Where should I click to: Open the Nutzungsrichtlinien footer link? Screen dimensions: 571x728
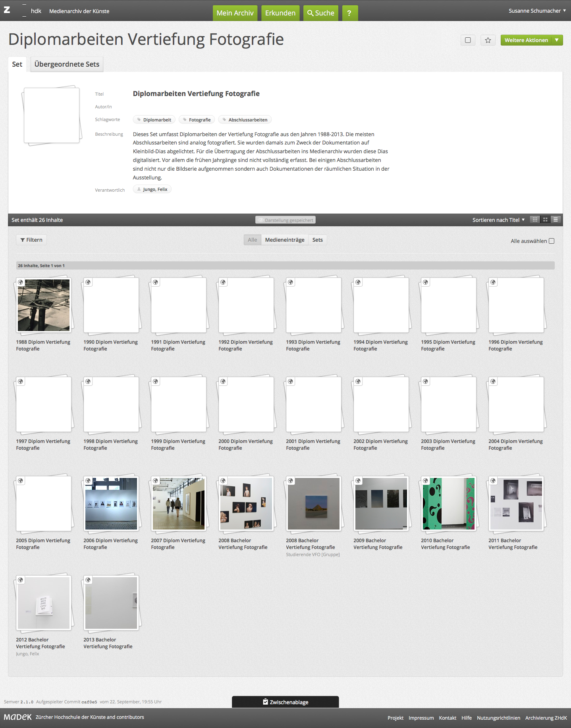point(498,718)
